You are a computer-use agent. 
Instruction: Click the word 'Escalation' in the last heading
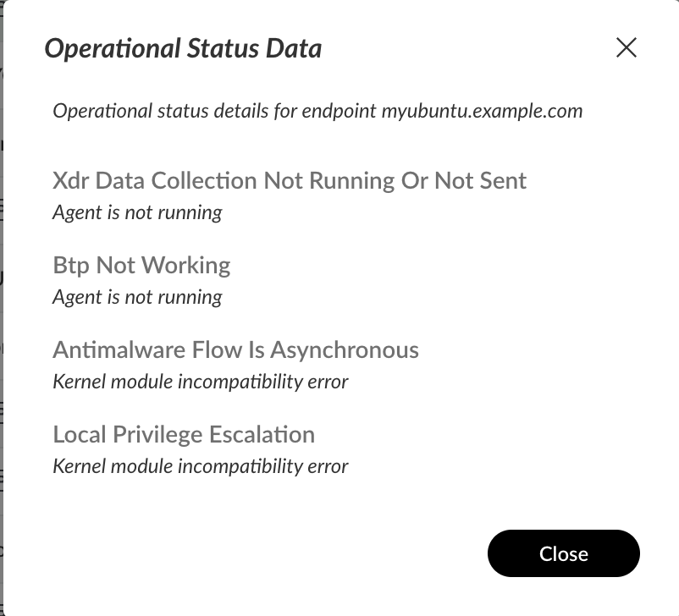click(x=266, y=434)
